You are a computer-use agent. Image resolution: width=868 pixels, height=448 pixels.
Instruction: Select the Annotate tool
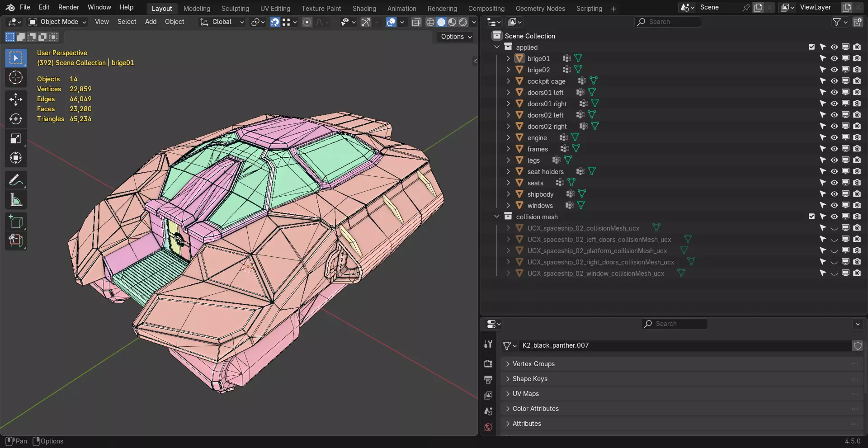pos(16,180)
